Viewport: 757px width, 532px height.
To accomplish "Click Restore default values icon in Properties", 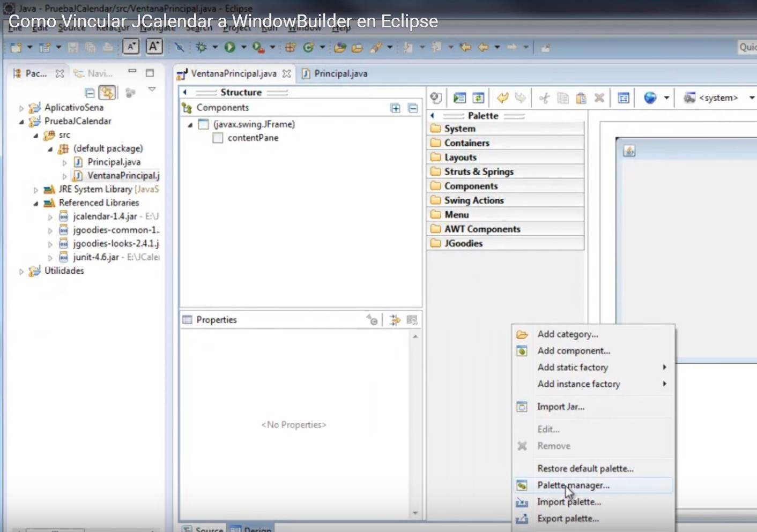I will pyautogui.click(x=412, y=320).
